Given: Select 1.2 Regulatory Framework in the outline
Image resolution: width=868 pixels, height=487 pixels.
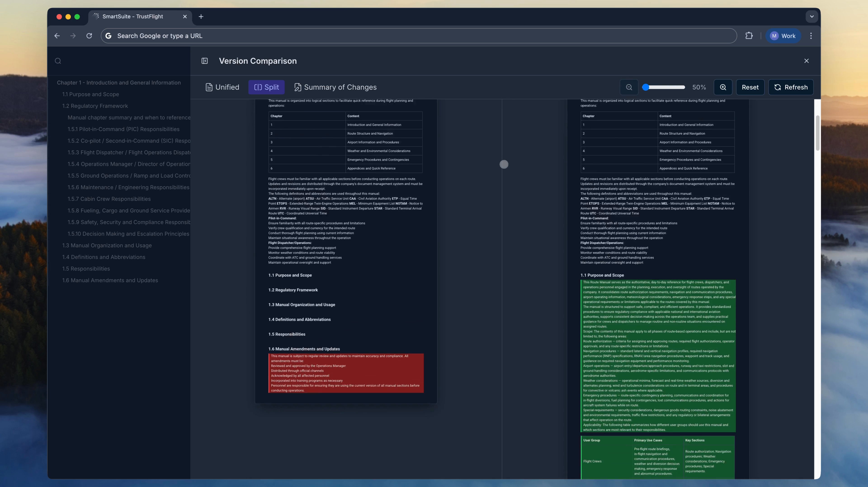Looking at the screenshot, I should click(x=95, y=106).
